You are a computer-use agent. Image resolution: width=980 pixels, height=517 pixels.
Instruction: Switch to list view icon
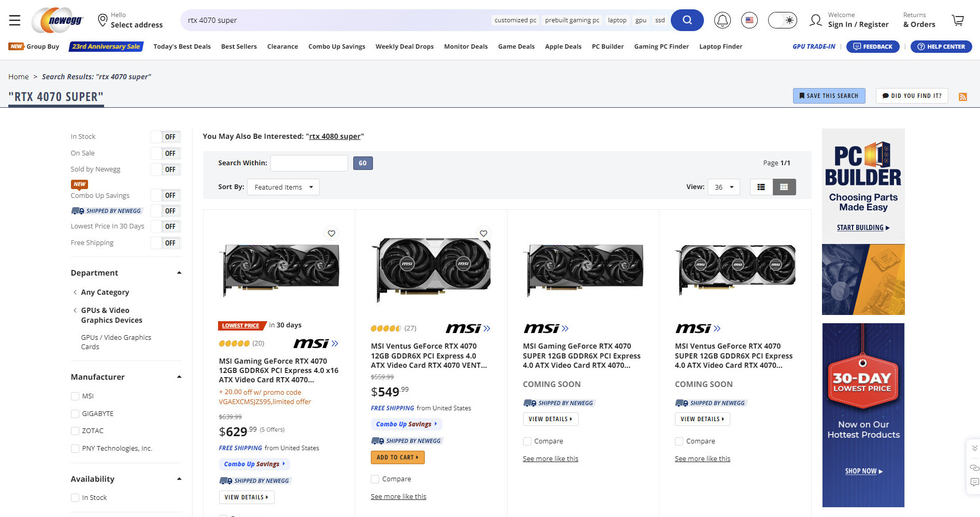[761, 187]
